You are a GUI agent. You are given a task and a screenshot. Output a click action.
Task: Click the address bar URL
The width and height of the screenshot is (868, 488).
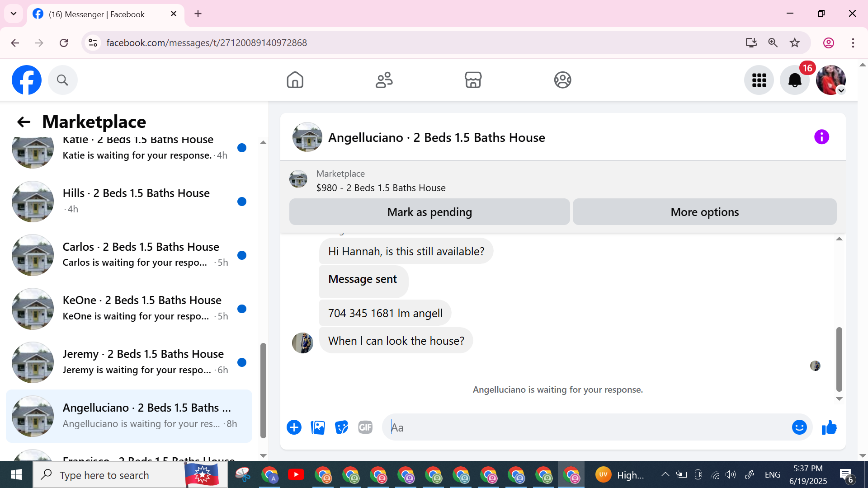[207, 42]
